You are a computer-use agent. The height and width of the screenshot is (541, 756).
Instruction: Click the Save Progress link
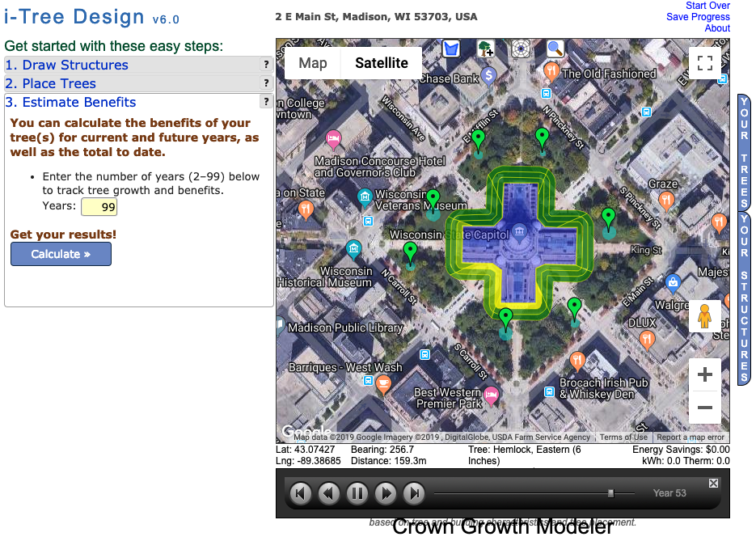(x=698, y=17)
